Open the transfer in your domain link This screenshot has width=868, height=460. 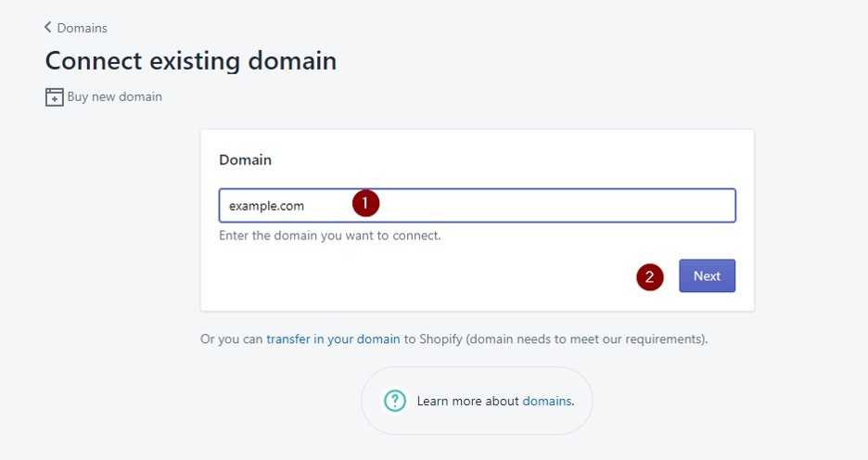[333, 339]
